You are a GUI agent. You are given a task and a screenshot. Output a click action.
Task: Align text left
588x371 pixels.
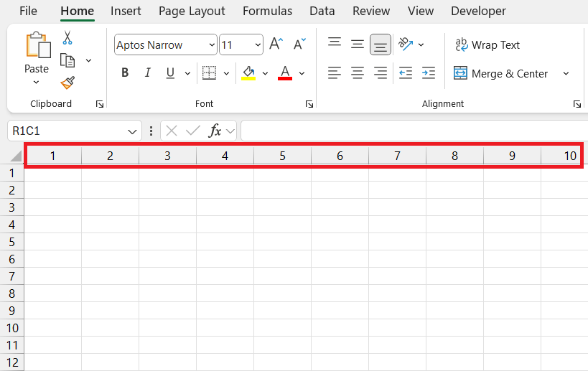[x=335, y=72]
